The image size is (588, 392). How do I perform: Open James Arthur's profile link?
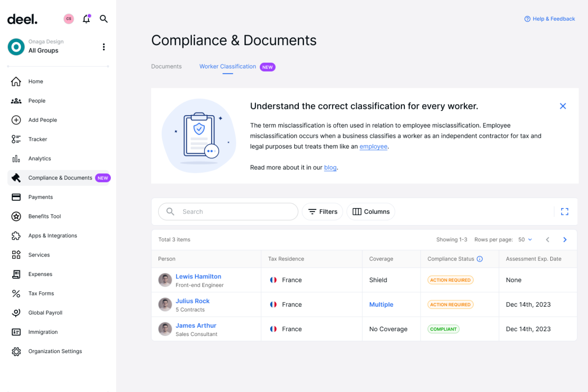tap(196, 326)
